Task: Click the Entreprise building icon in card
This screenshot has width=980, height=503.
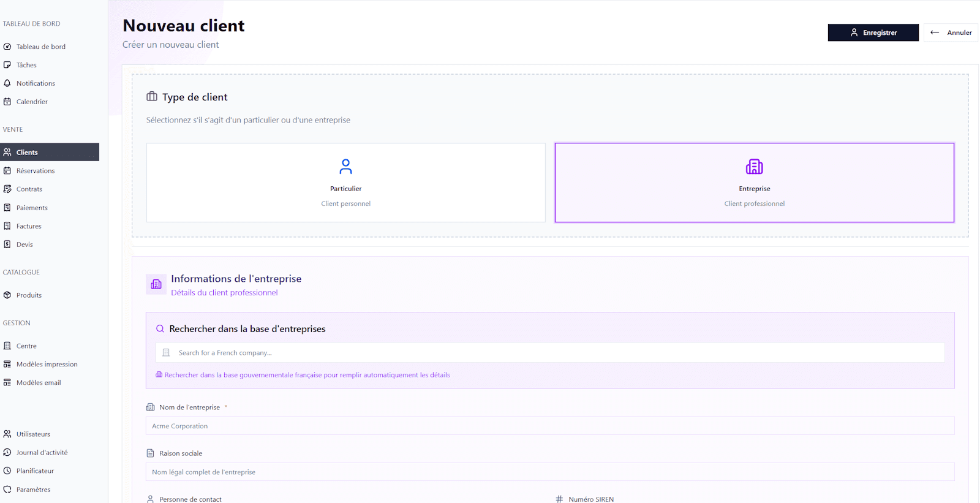Action: tap(755, 167)
